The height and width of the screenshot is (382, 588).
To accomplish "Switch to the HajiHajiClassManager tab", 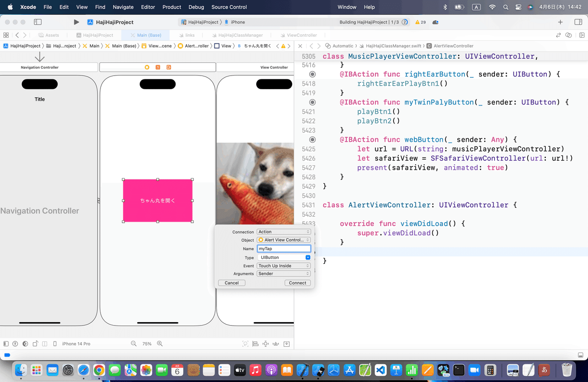I will coord(237,35).
